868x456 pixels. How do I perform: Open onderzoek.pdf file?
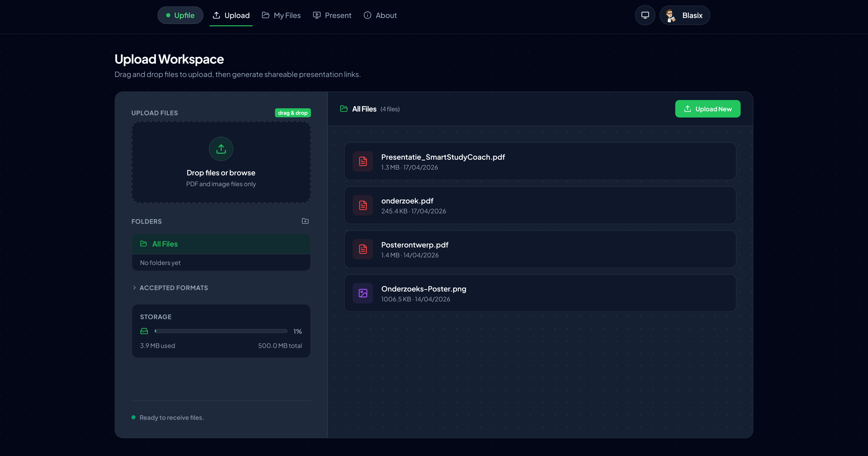click(x=540, y=205)
